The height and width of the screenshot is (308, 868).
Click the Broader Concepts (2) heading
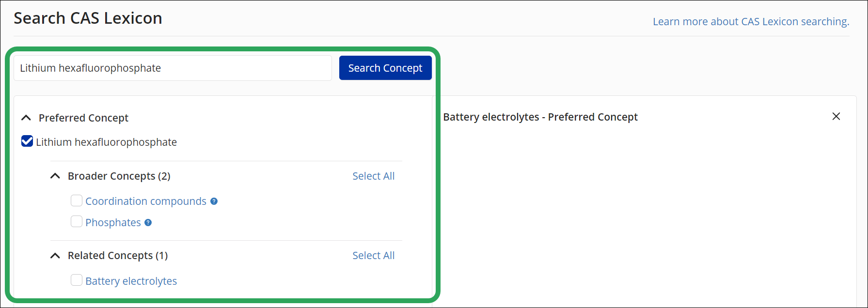click(119, 176)
